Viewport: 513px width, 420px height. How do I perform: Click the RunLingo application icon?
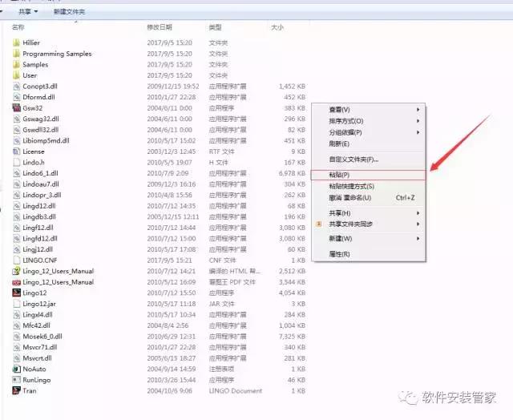(16, 380)
